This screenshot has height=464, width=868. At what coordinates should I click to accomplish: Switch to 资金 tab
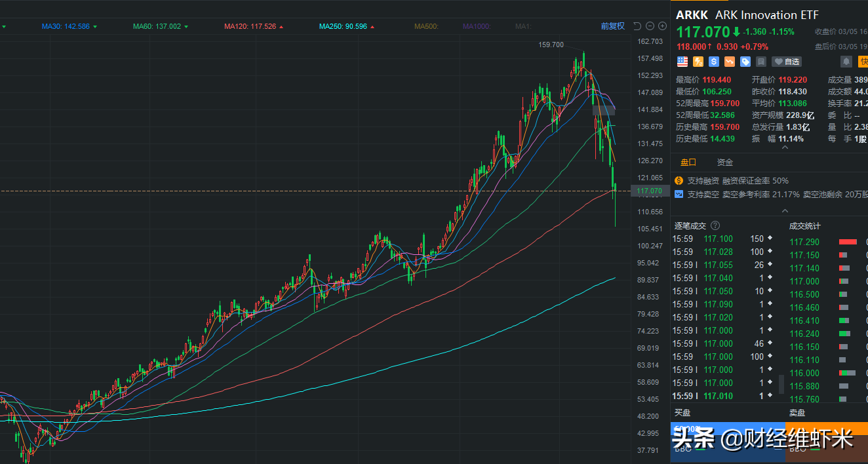[725, 162]
